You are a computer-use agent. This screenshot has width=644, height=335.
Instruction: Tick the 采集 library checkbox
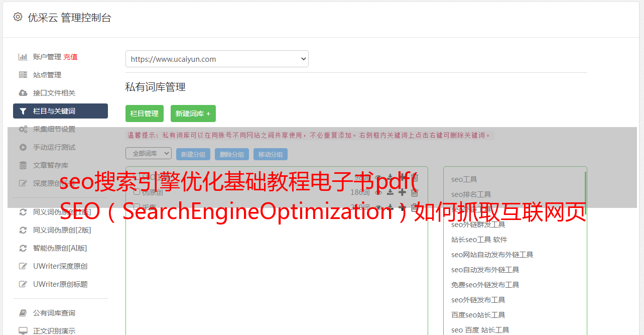(x=137, y=206)
